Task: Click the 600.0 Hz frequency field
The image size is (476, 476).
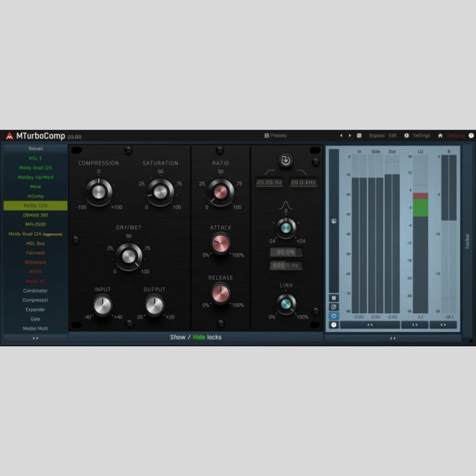Action: tap(286, 265)
